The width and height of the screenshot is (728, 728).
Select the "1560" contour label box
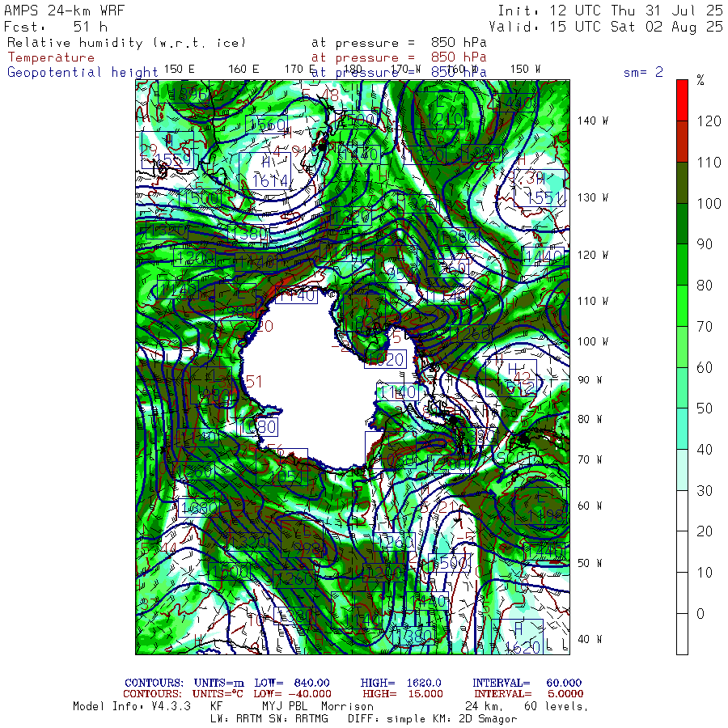click(x=266, y=125)
